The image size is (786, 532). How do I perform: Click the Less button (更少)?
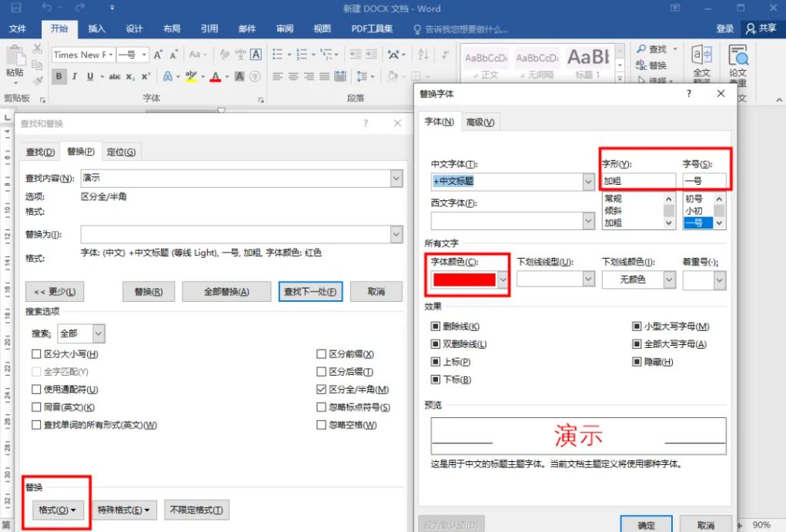click(54, 291)
